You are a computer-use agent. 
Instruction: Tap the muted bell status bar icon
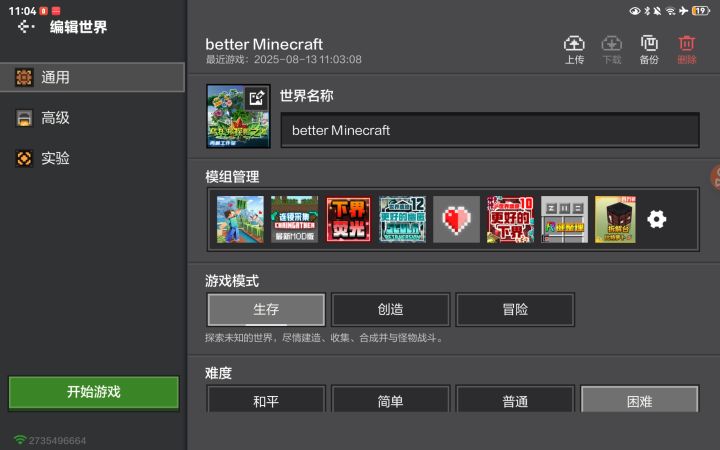tap(658, 11)
